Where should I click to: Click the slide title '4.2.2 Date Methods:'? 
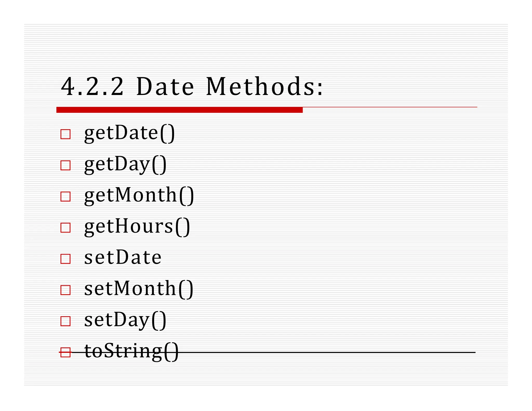point(192,87)
